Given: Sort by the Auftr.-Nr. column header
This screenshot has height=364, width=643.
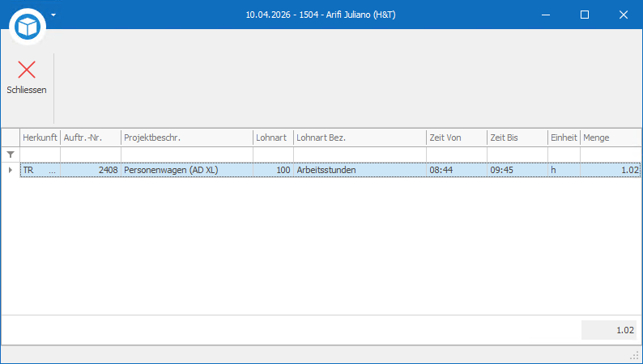Looking at the screenshot, I should (91, 138).
